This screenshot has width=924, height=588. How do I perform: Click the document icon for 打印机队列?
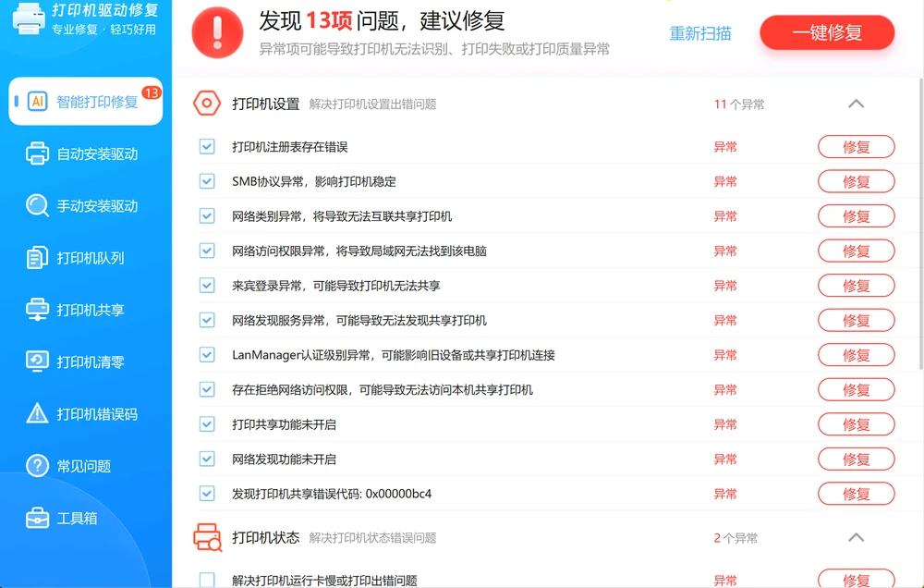(37, 258)
